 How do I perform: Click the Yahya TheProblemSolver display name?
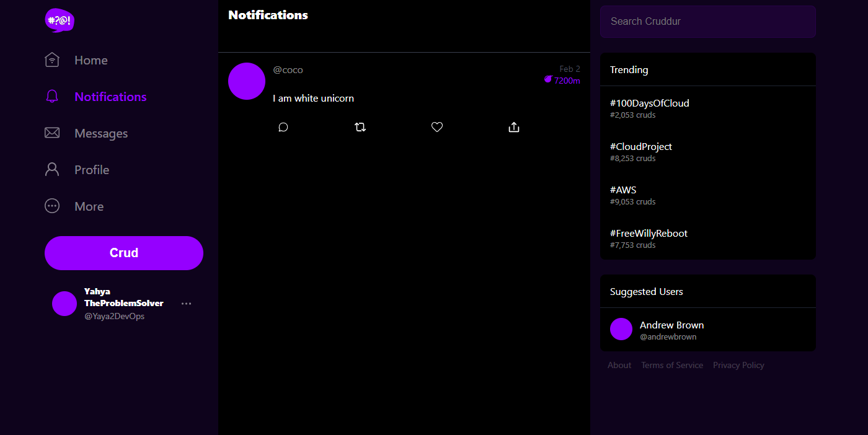coord(124,297)
